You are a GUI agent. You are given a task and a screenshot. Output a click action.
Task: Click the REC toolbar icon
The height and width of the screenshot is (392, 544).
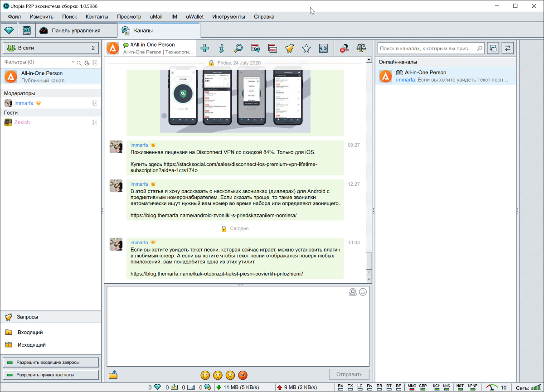coord(272,48)
